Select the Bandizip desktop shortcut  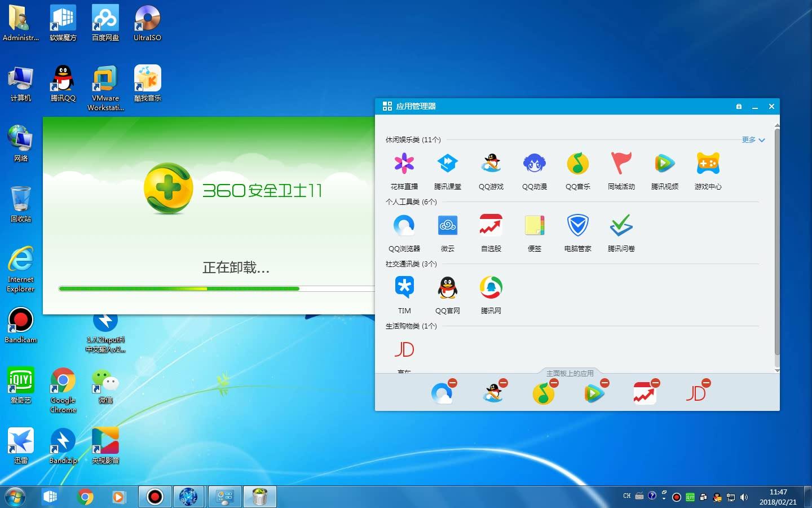click(x=63, y=446)
